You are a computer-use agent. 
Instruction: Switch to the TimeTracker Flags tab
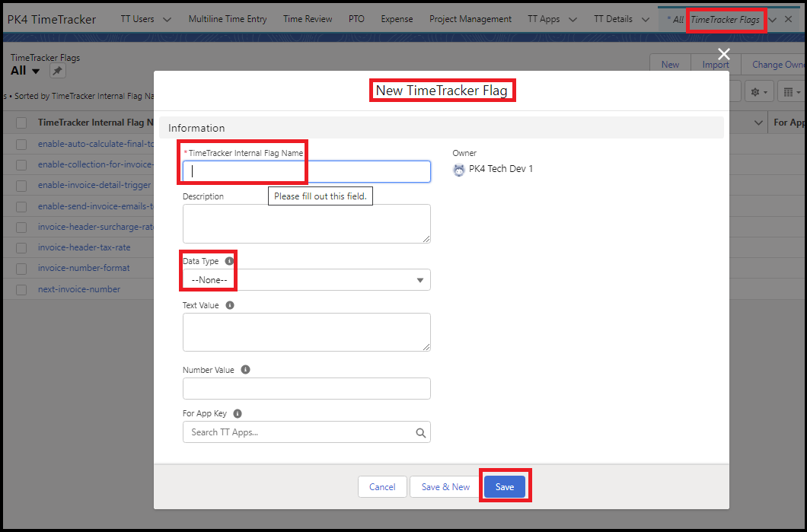tap(725, 19)
